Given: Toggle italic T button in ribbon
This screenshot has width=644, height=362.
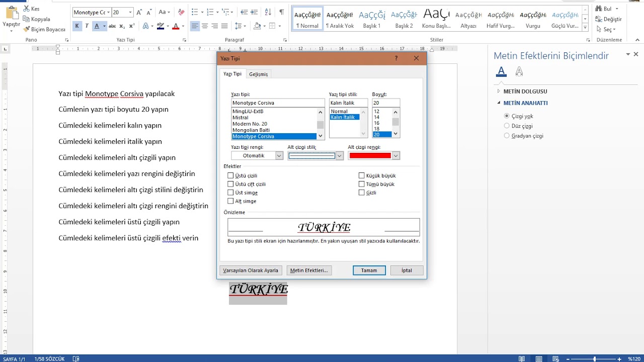Looking at the screenshot, I should coord(87,26).
